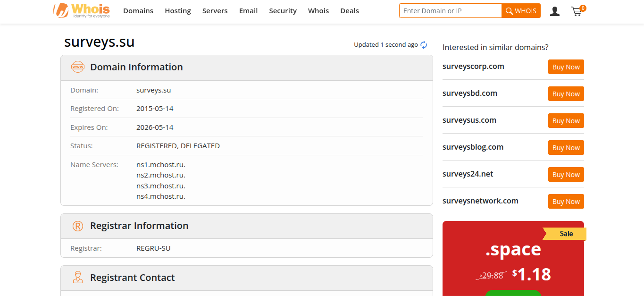Viewport: 644px width, 296px height.
Task: Click the surveysus.com domain link
Action: (469, 120)
